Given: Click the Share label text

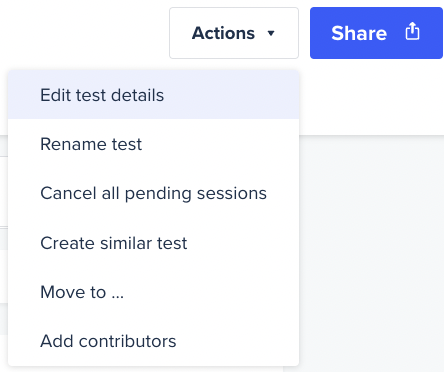Looking at the screenshot, I should click(x=359, y=33).
